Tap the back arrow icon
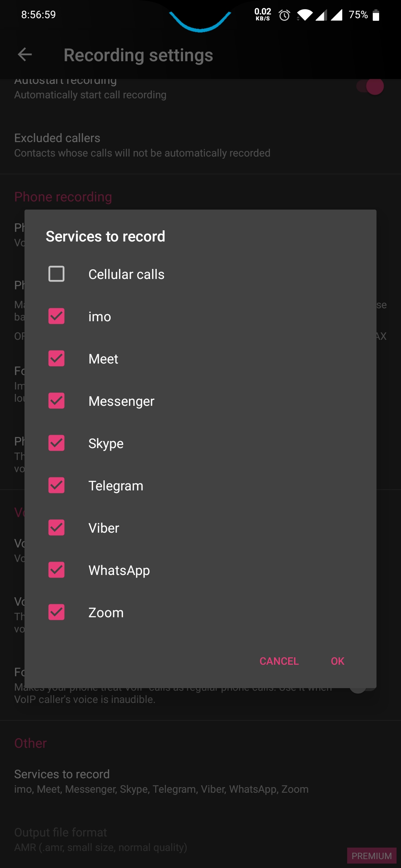 25,55
